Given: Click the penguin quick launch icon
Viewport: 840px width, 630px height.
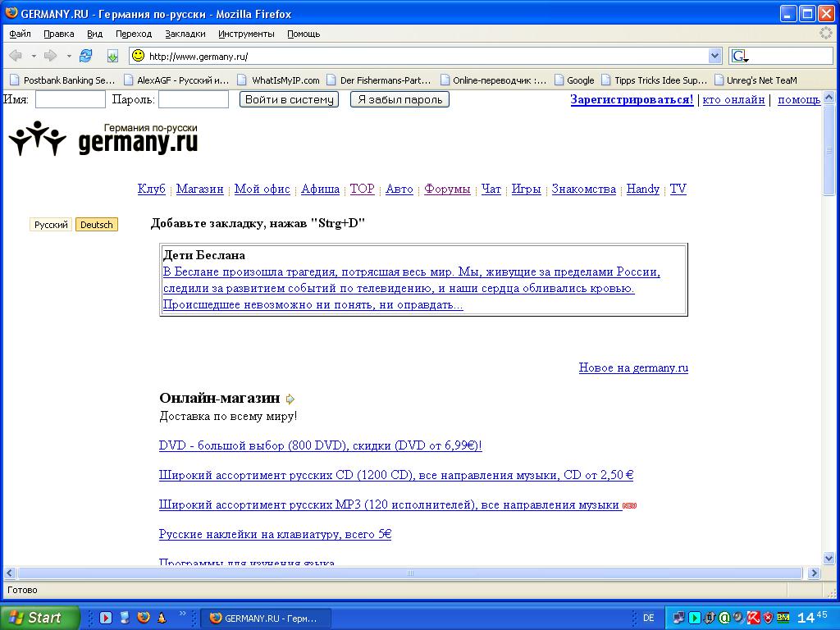Looking at the screenshot, I should pyautogui.click(x=162, y=618).
